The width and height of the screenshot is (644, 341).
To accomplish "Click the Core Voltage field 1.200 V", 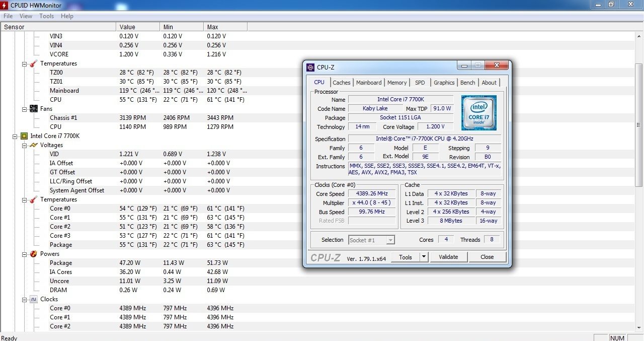I will click(436, 127).
